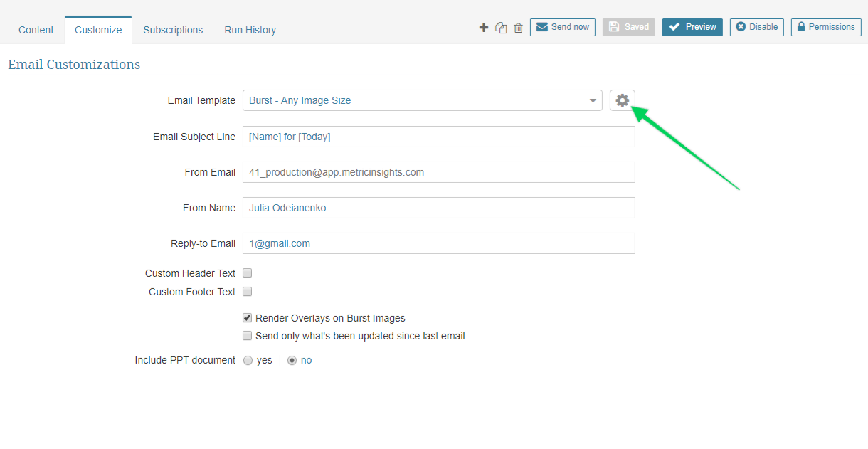The width and height of the screenshot is (868, 449).
Task: Expand the Email Template dropdown
Action: [x=423, y=100]
